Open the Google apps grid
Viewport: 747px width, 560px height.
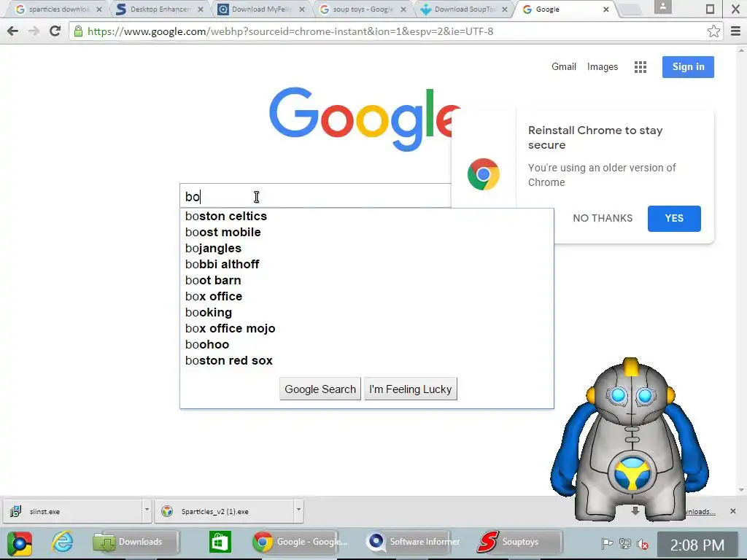[640, 67]
